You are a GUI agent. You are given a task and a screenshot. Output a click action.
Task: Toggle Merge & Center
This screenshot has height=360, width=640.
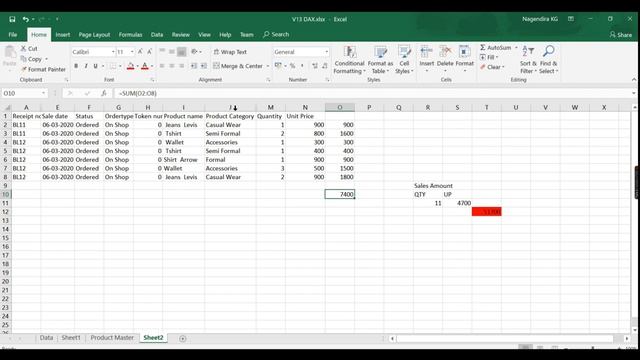tap(238, 66)
